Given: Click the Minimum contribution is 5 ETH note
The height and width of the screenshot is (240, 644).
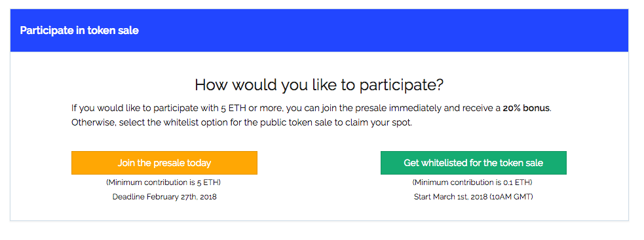Looking at the screenshot, I should pyautogui.click(x=164, y=182).
